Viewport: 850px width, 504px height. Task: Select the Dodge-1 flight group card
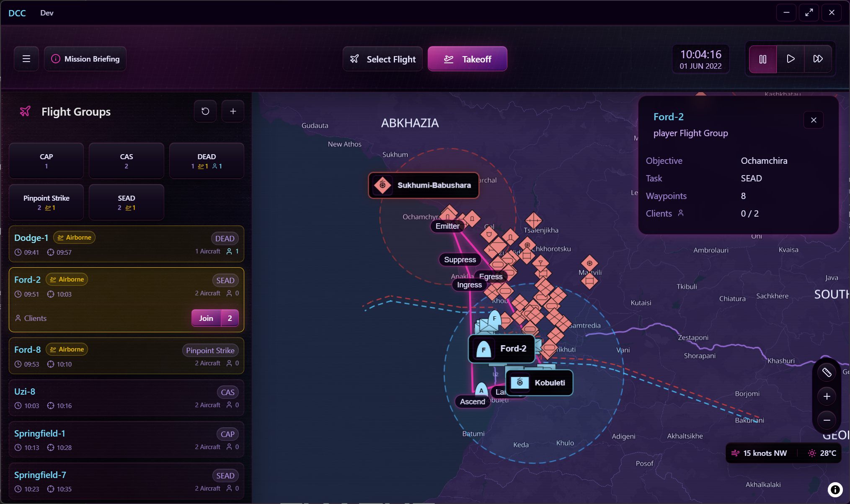[127, 244]
